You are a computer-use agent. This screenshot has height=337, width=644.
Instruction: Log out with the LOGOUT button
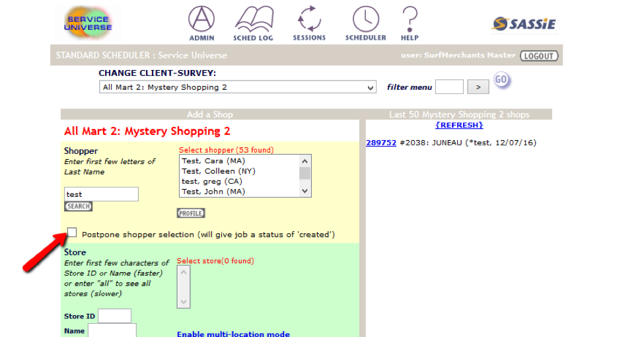[x=539, y=56]
